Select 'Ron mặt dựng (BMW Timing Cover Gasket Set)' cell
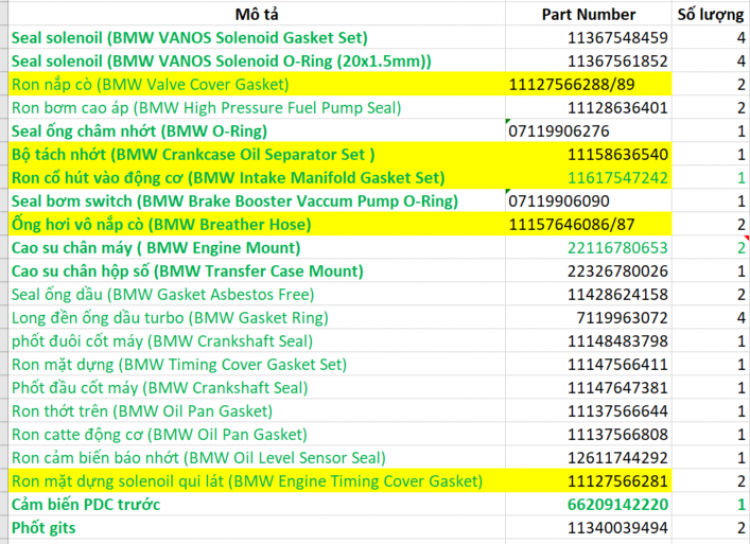The image size is (750, 544). click(257, 365)
